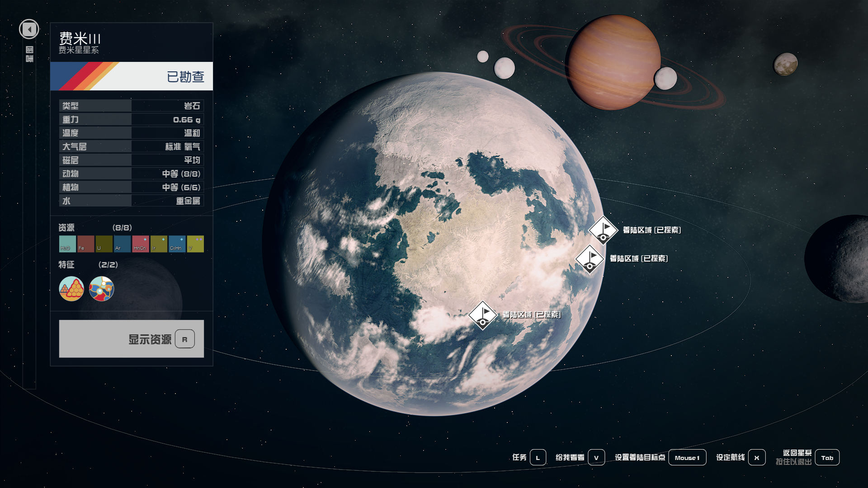Select the uppermost landing zone flag marker
Viewport: 868px width, 488px height.
pyautogui.click(x=604, y=230)
